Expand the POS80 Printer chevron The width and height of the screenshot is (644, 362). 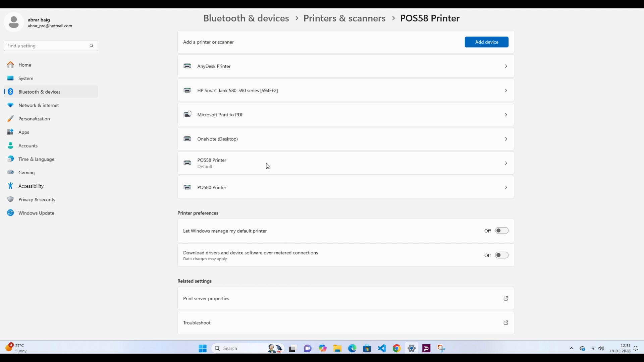[506, 187]
